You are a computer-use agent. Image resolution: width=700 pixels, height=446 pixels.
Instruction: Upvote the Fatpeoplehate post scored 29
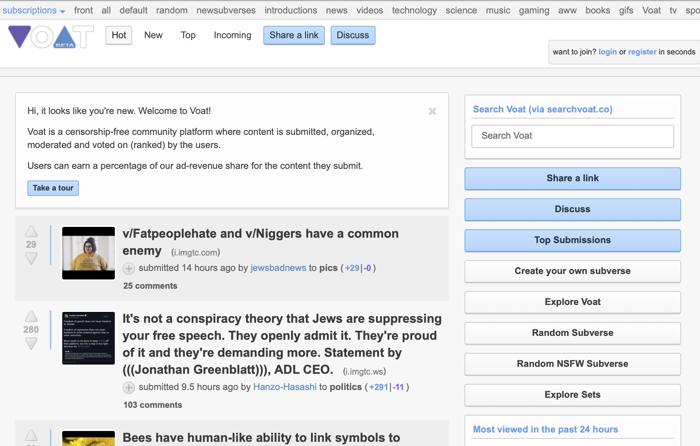tap(31, 231)
